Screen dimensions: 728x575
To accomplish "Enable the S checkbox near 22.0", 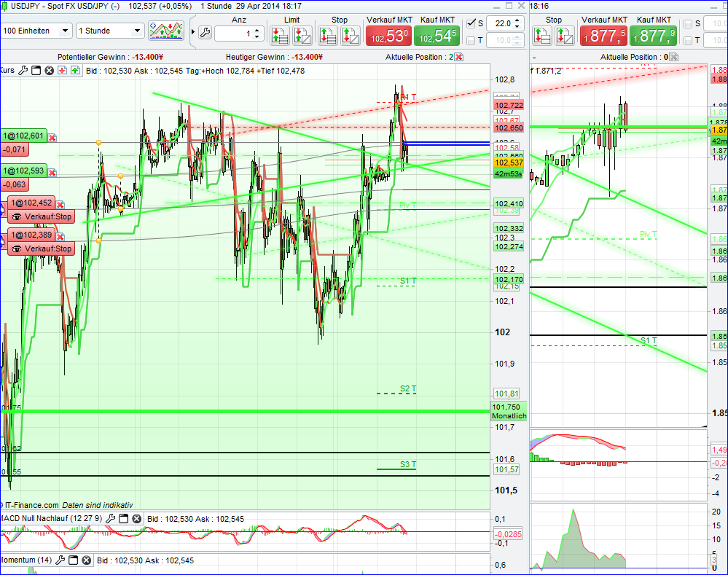I will pyautogui.click(x=469, y=23).
